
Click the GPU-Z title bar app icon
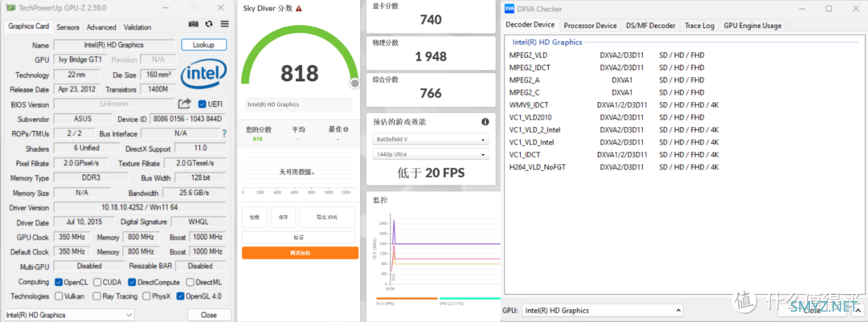[x=10, y=8]
